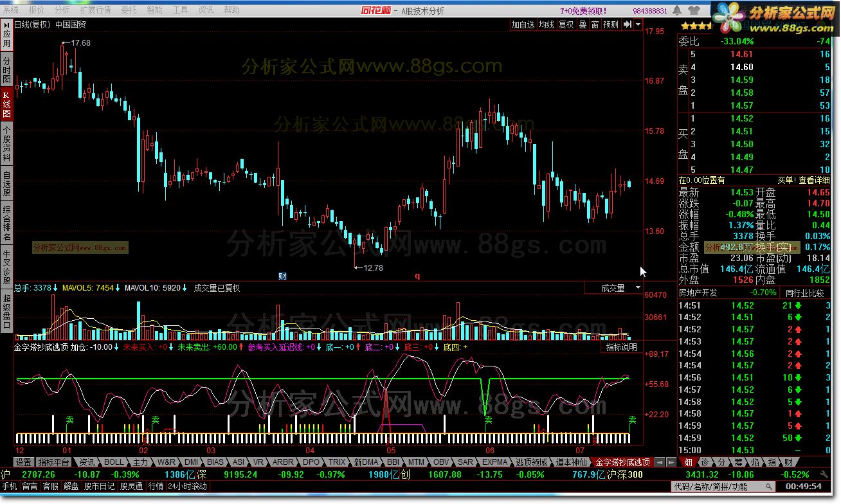Click the arrow after 加仓 -10.00
Screen dimensions: 841x504
click(x=116, y=347)
